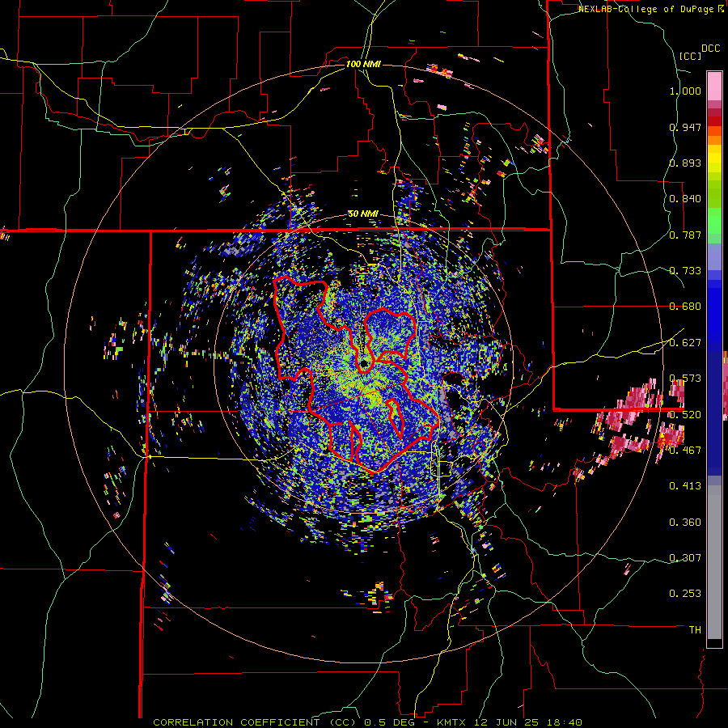
Task: Select the 0.627 legend value
Action: (685, 343)
